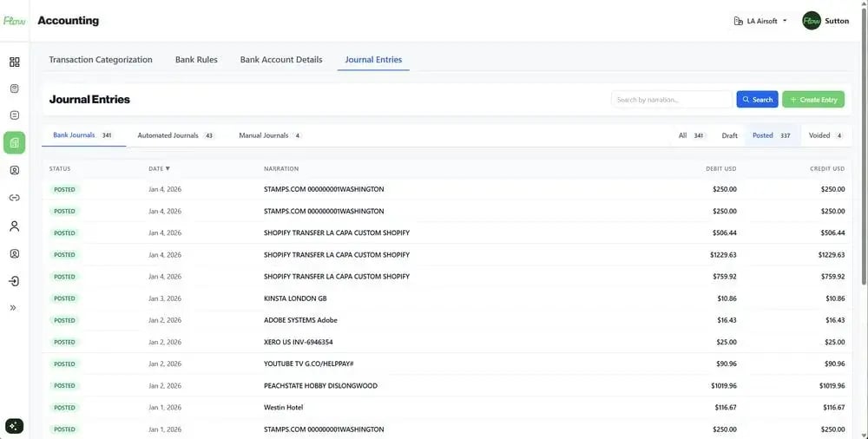Click the $1019.96 debit amount

click(x=724, y=386)
